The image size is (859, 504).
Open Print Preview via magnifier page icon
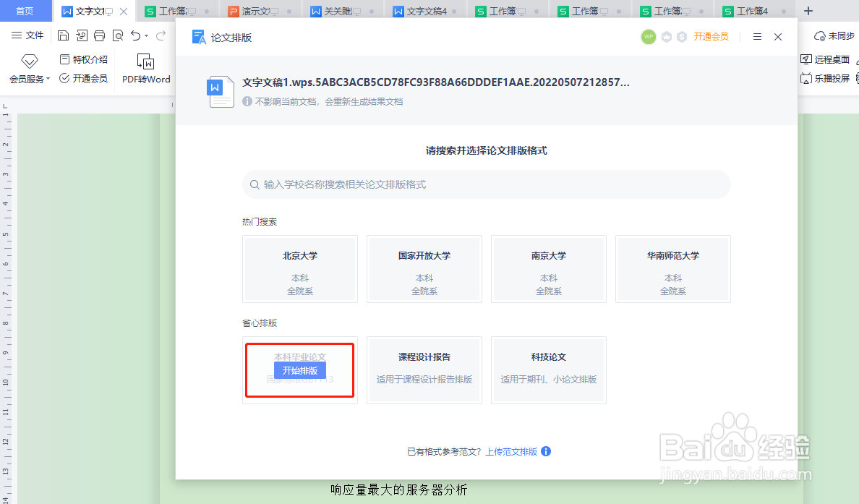tap(118, 35)
